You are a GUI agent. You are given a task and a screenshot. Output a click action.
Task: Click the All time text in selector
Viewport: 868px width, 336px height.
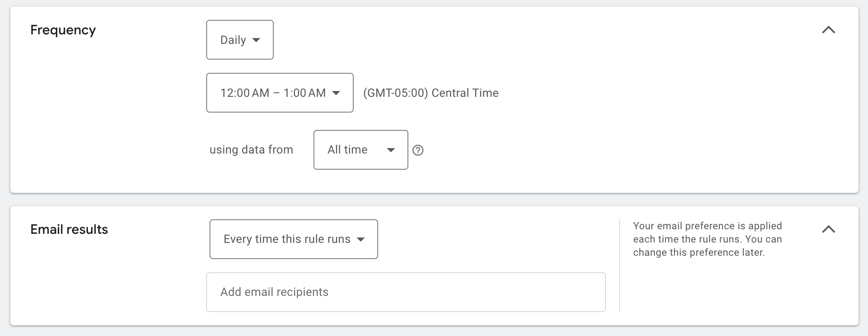[x=347, y=149]
